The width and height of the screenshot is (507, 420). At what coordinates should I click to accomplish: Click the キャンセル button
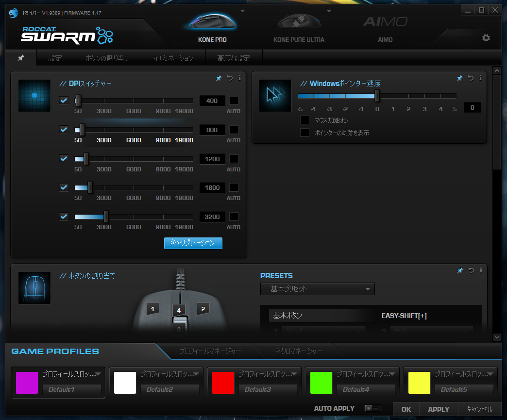(479, 409)
